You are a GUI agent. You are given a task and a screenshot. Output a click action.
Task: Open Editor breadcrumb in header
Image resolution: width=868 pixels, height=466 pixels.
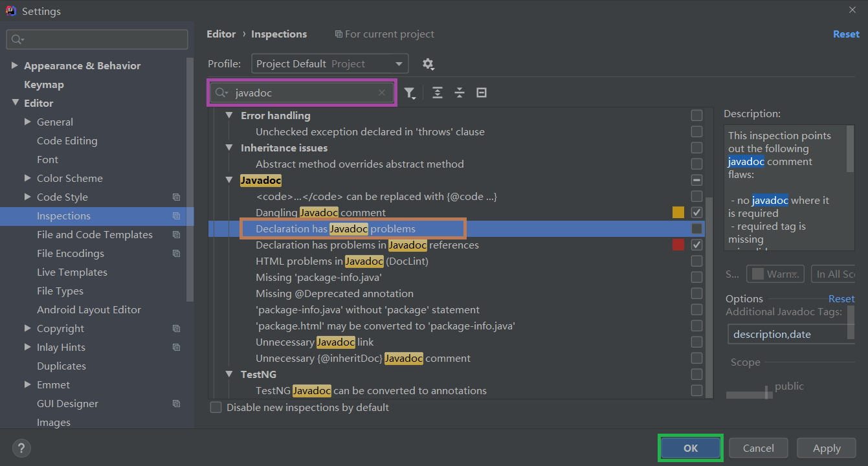coord(221,34)
